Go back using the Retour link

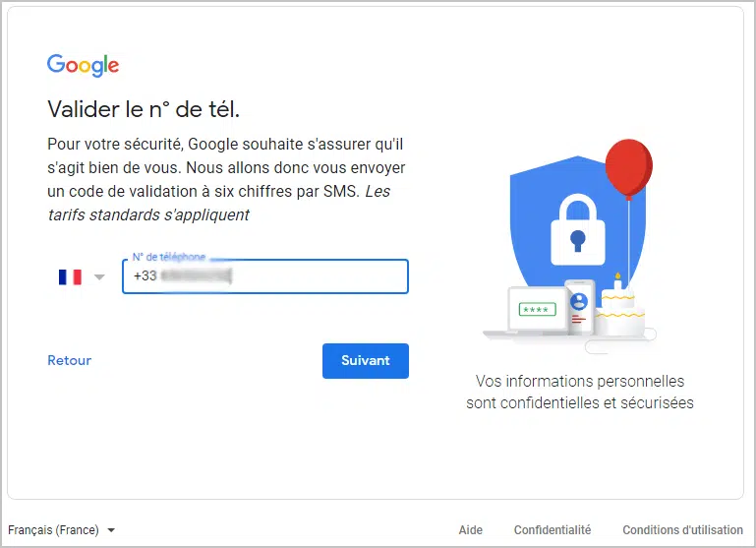click(69, 360)
